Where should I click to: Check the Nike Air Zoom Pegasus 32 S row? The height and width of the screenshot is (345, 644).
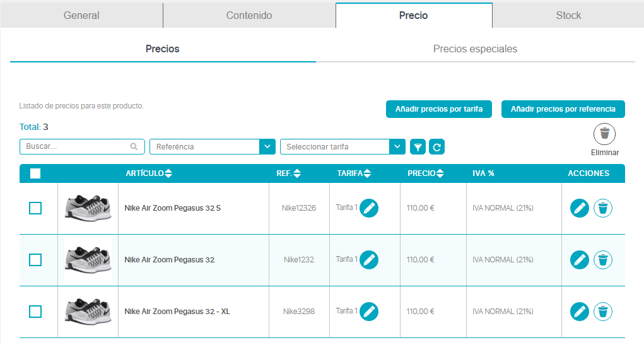(35, 208)
